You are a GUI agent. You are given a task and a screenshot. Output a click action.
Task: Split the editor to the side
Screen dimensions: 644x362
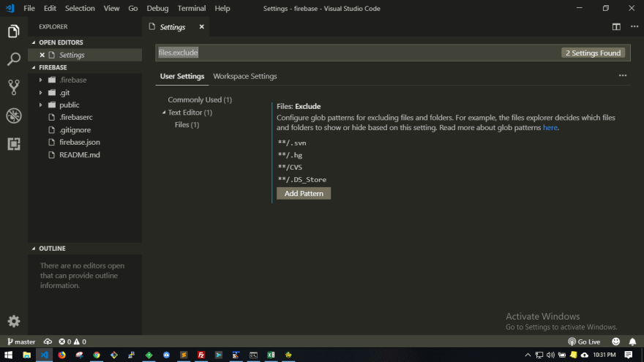coord(616,26)
